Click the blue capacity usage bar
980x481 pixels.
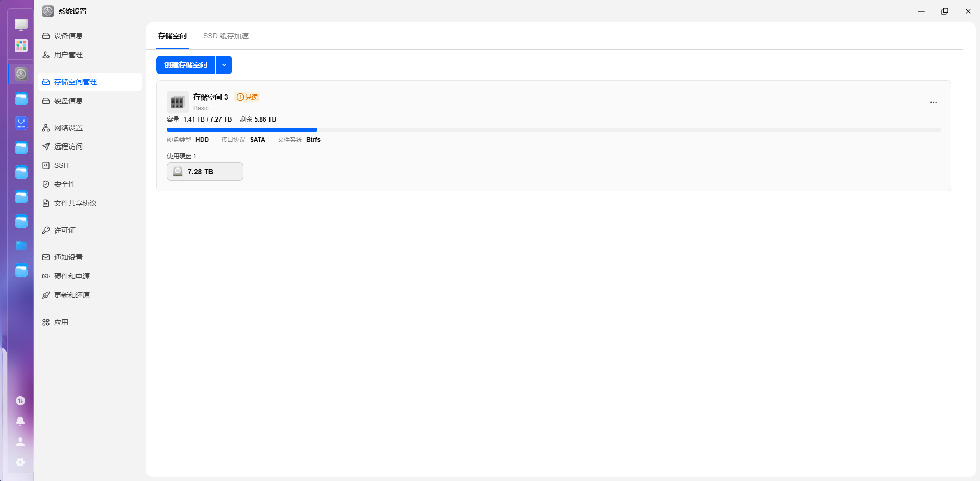pos(242,130)
